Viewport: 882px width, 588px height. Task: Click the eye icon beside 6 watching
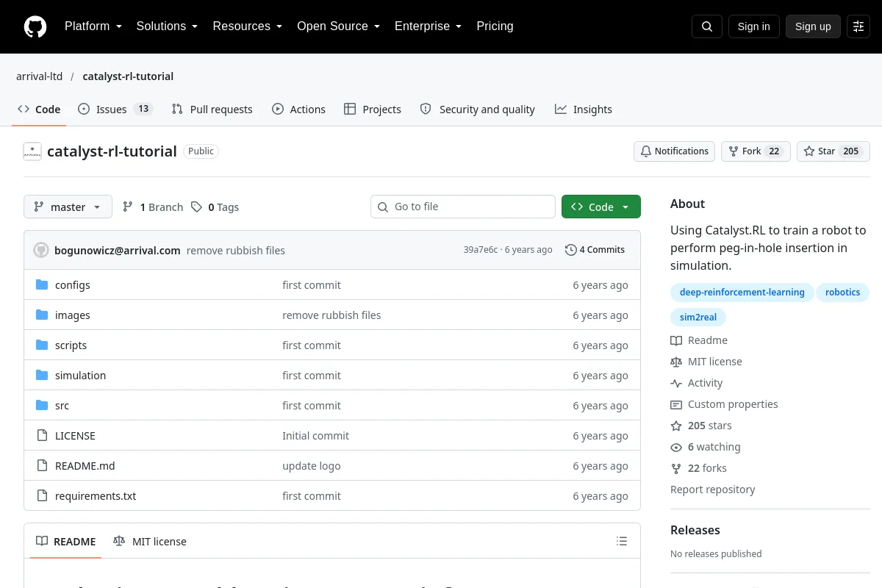(x=676, y=447)
